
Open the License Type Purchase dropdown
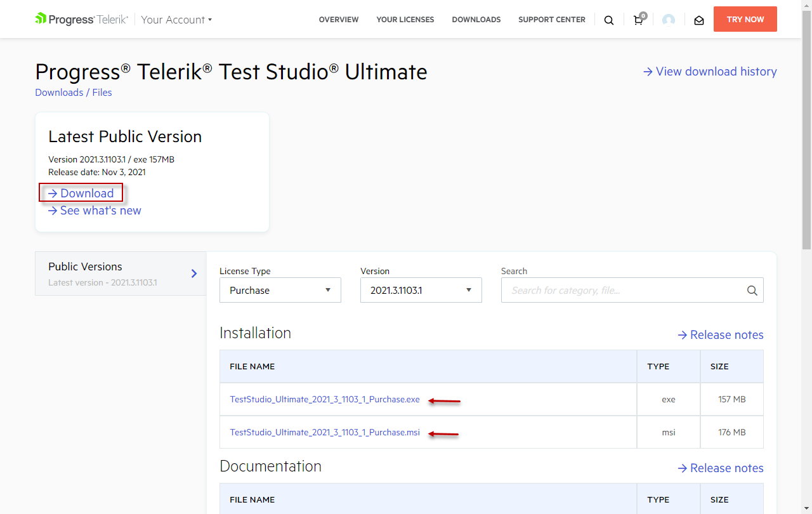[280, 290]
